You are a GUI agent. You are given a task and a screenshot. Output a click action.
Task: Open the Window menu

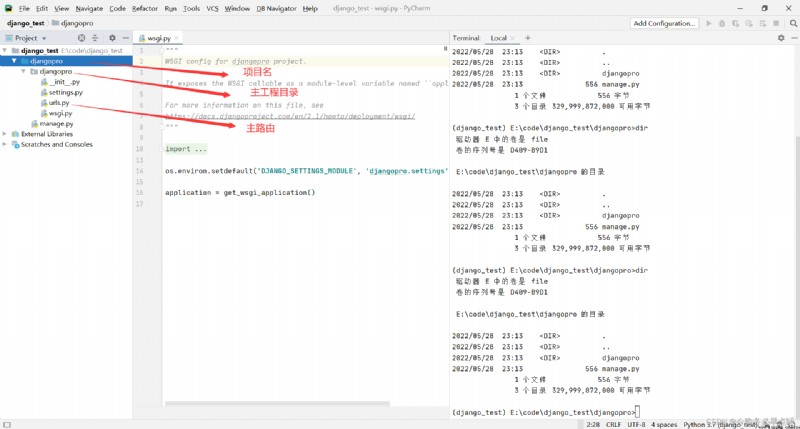pyautogui.click(x=237, y=8)
